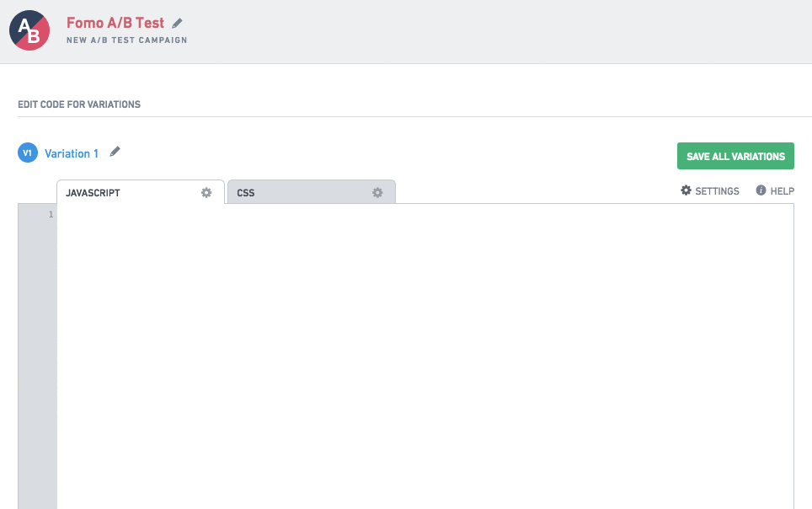Click the HELP text link
Screen dimensions: 812x509
pyautogui.click(x=782, y=191)
